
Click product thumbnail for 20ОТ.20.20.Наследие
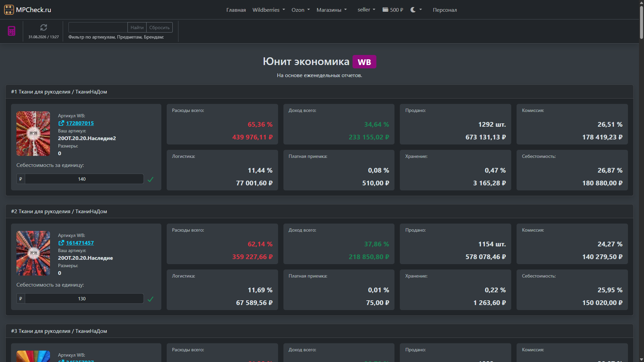coord(33,253)
